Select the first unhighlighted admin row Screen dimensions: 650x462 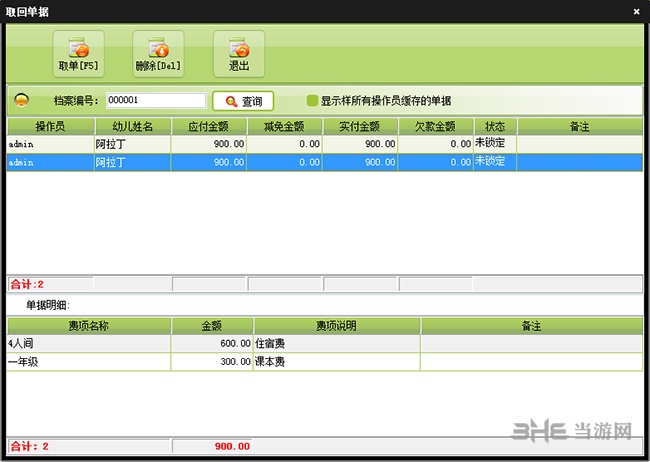click(x=325, y=144)
